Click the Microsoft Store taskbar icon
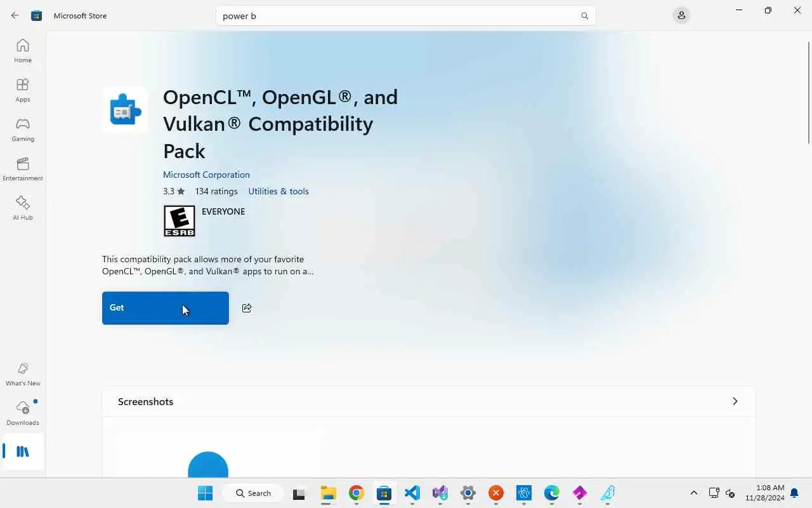The height and width of the screenshot is (508, 812). pyautogui.click(x=384, y=493)
